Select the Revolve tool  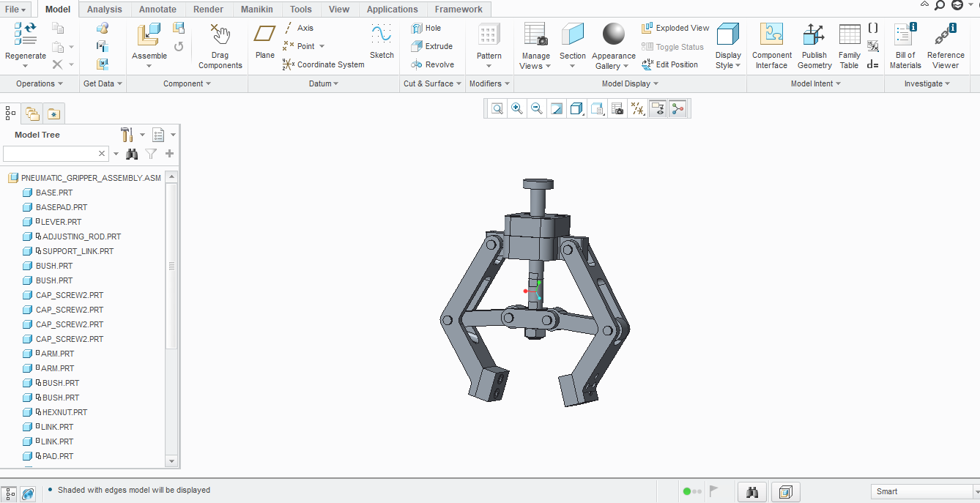tap(432, 64)
